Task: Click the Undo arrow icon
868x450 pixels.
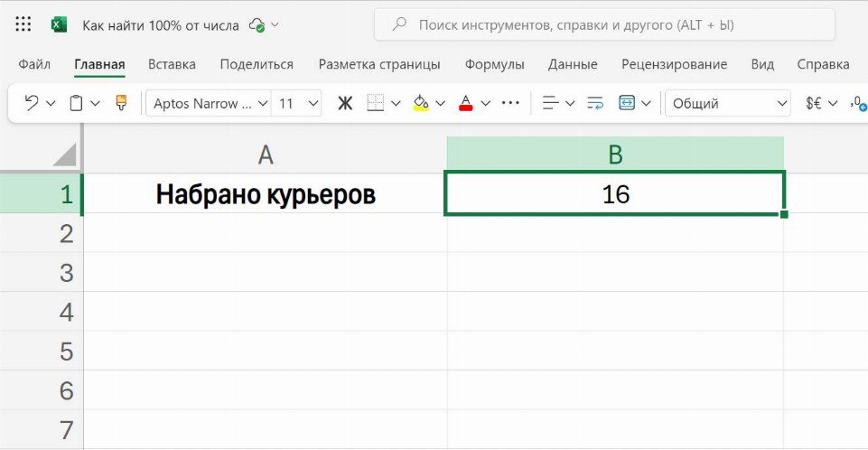Action: [x=31, y=103]
